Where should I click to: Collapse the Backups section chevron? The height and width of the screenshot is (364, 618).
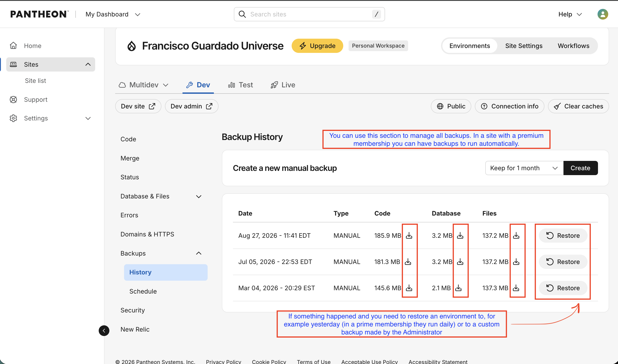(x=199, y=253)
